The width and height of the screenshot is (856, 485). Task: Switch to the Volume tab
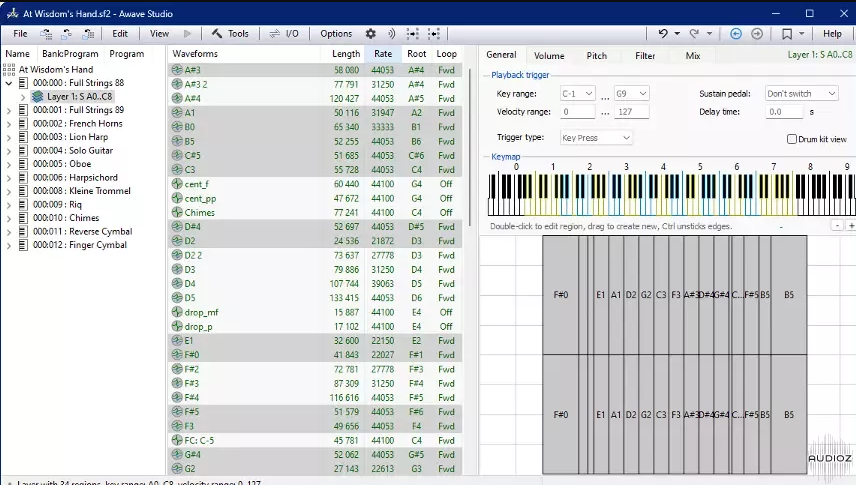pos(549,56)
